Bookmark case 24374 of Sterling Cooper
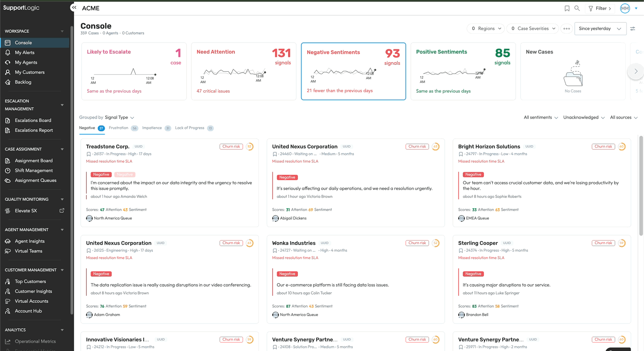This screenshot has height=351, width=644. 461,251
